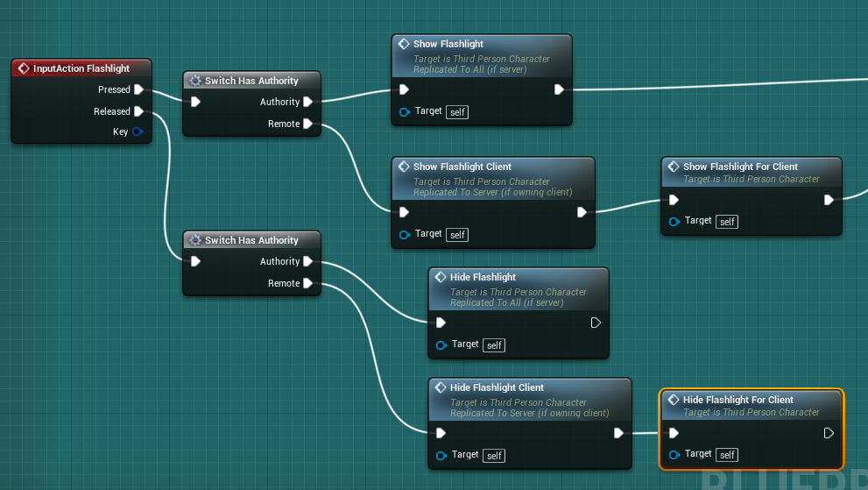This screenshot has width=868, height=490.
Task: Click the Pressed execution pin on InputAction Flashlight
Action: 139,89
